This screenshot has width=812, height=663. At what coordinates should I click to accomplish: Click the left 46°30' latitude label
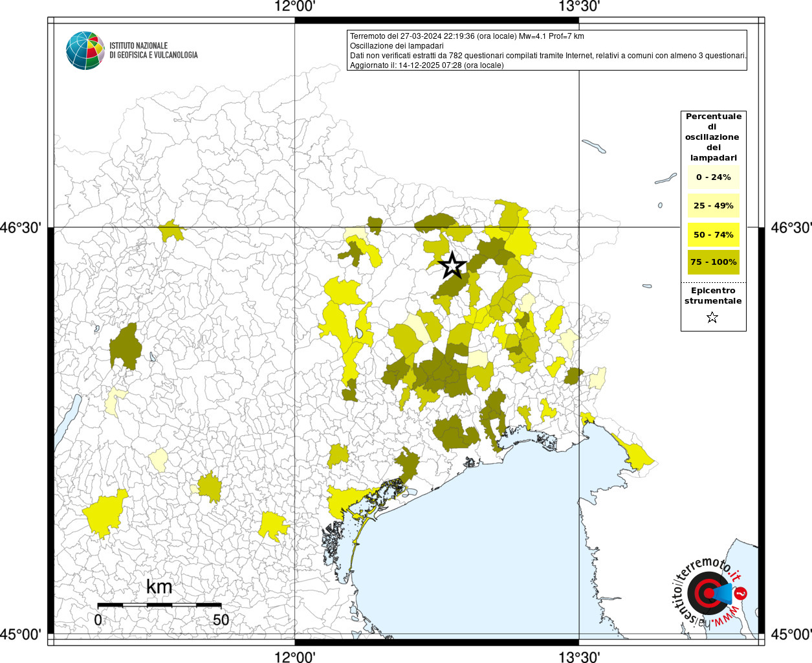[21, 228]
